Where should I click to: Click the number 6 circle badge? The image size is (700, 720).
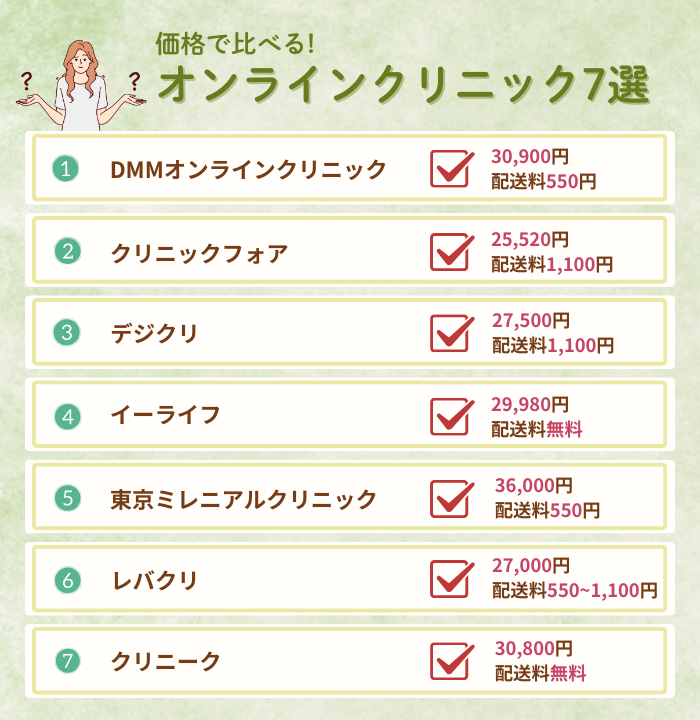click(x=66, y=579)
